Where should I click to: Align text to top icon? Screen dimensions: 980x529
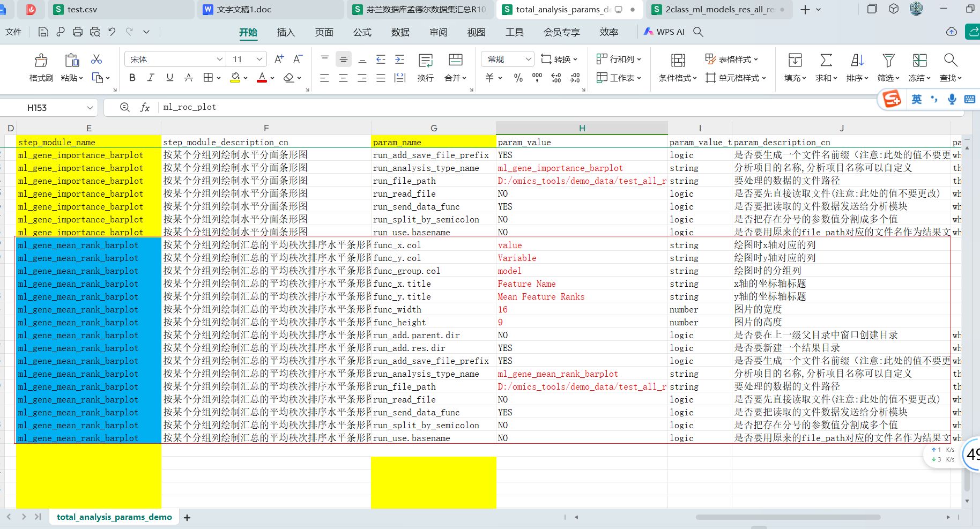(325, 58)
